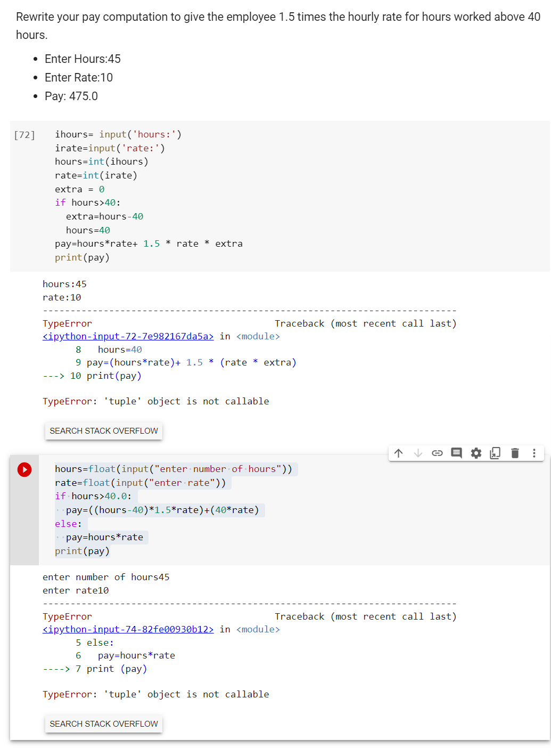Viewport: 551px width, 756px height.
Task: Search Stack Overflow for second TypeError
Action: [104, 724]
